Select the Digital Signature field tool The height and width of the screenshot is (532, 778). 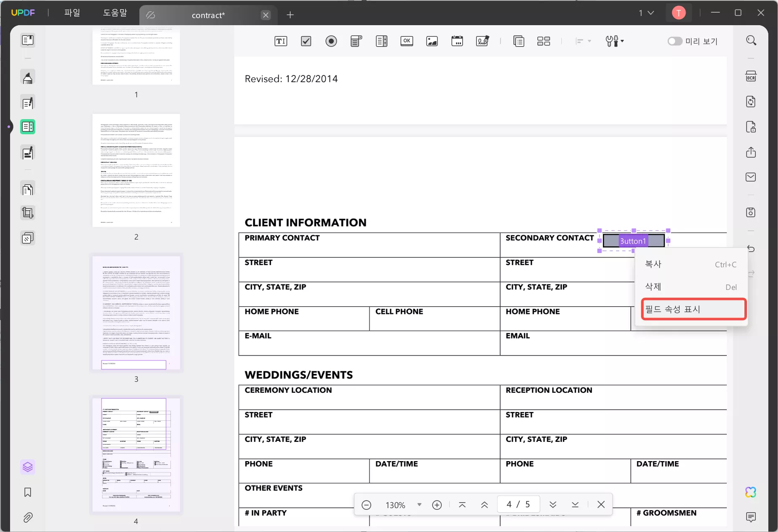click(482, 41)
